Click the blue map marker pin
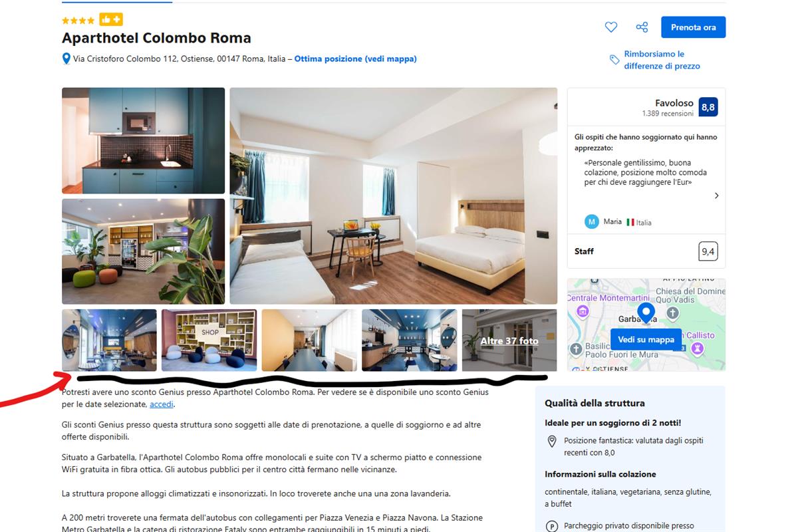 pyautogui.click(x=646, y=313)
